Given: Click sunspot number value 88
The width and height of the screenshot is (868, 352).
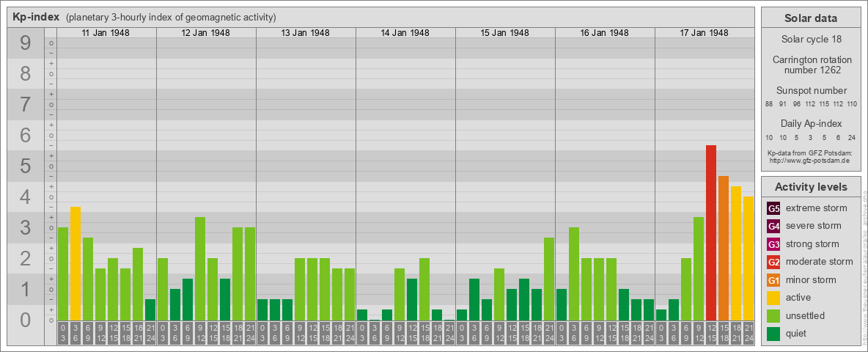Looking at the screenshot, I should pos(769,104).
